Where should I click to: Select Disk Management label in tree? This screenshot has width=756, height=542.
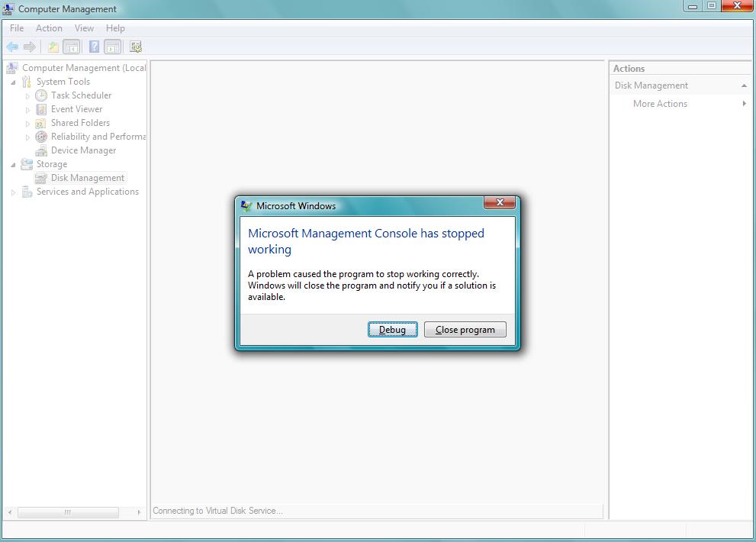click(88, 178)
